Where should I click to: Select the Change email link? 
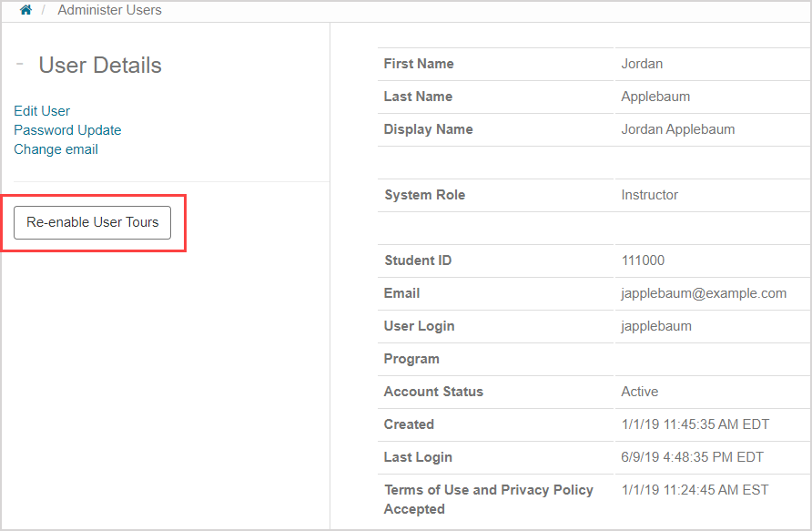click(56, 149)
